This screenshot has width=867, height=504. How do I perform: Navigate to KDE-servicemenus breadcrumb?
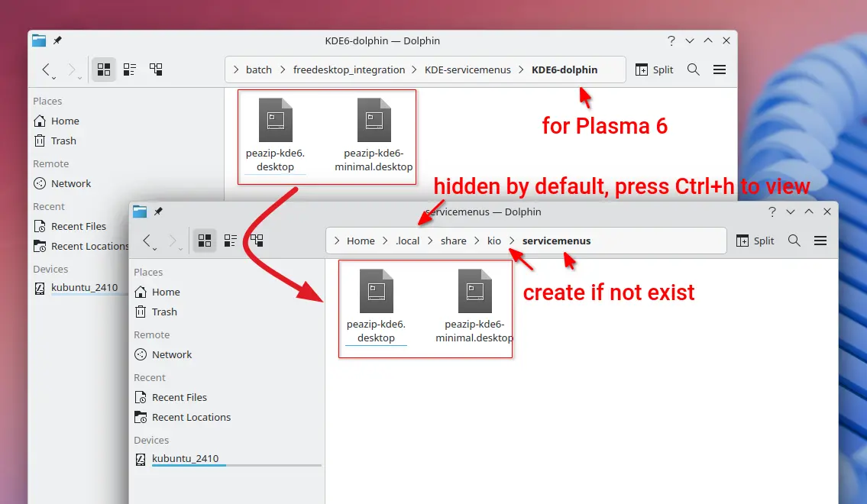point(467,69)
